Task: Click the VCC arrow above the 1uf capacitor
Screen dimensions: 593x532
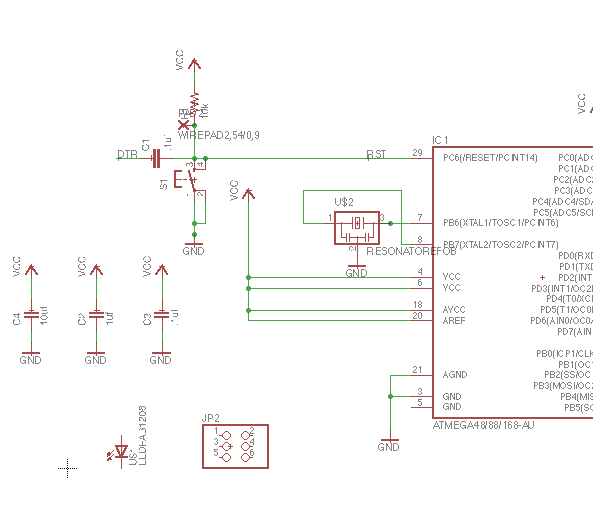Action: pyautogui.click(x=96, y=270)
